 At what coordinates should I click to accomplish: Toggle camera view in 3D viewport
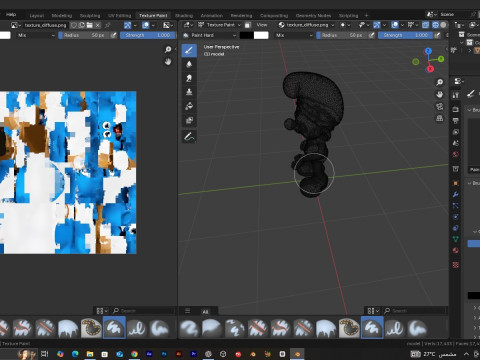[x=440, y=106]
